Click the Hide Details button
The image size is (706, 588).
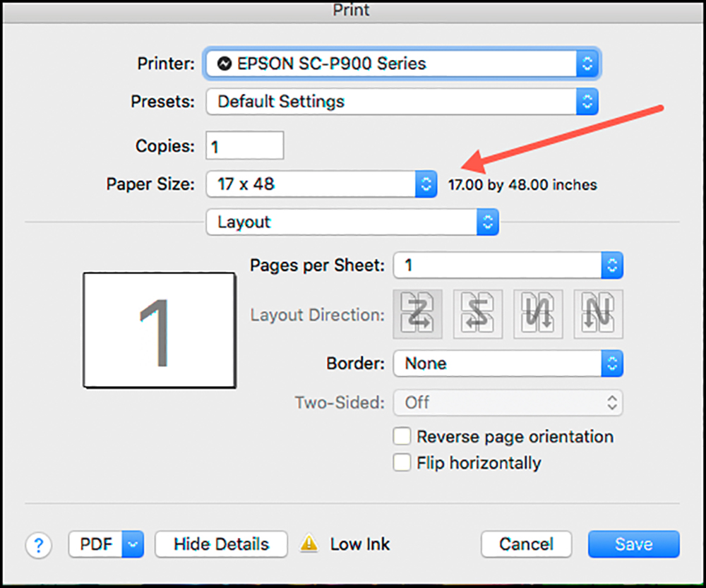click(221, 544)
